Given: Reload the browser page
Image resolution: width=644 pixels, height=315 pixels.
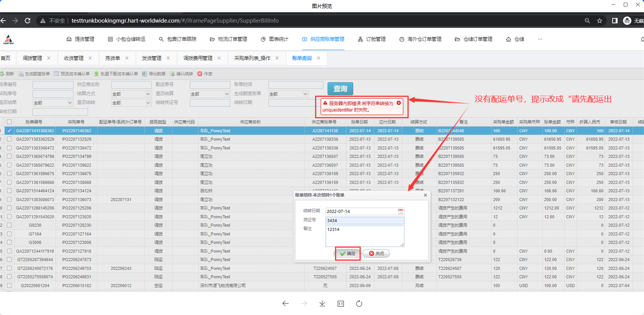Looking at the screenshot, I should (x=28, y=21).
